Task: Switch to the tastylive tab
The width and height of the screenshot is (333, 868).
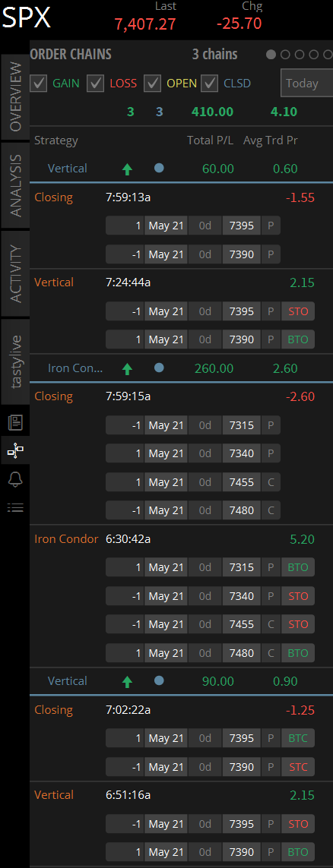Action: [x=15, y=361]
